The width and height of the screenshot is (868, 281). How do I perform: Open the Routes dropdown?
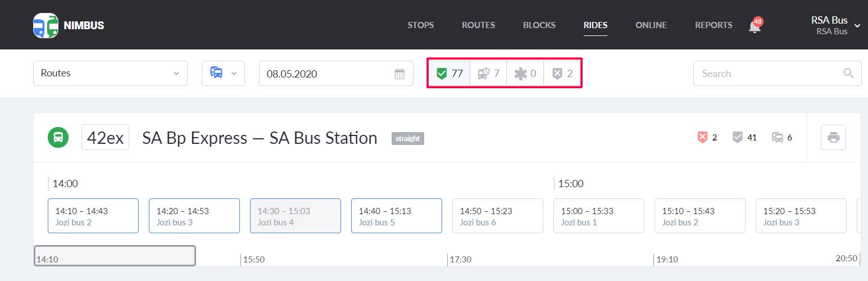tap(110, 73)
